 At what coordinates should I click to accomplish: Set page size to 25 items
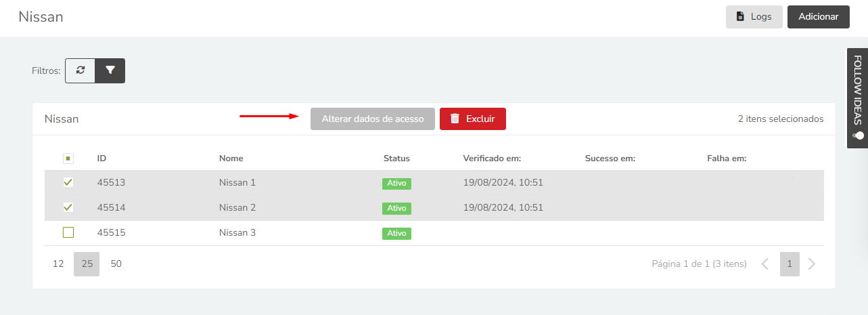pos(87,264)
